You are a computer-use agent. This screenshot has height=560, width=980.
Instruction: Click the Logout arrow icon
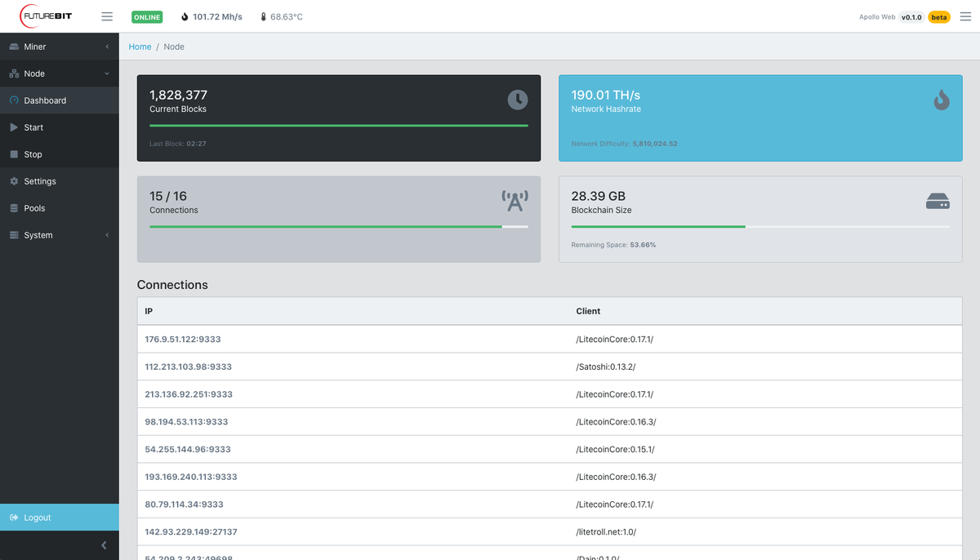coord(14,518)
